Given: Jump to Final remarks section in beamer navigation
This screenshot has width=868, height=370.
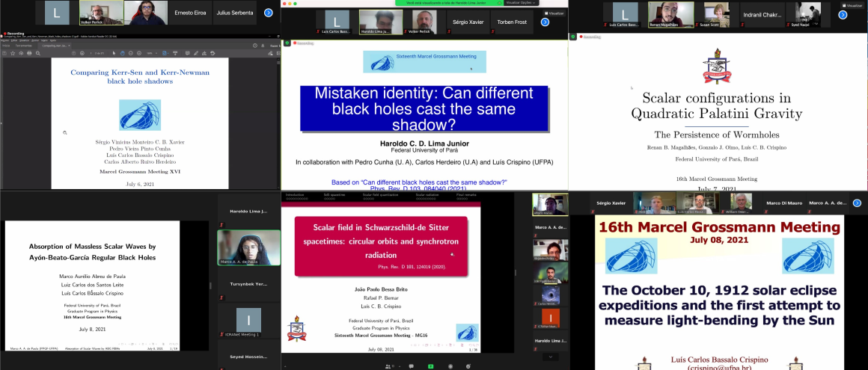Looking at the screenshot, I should [x=467, y=195].
